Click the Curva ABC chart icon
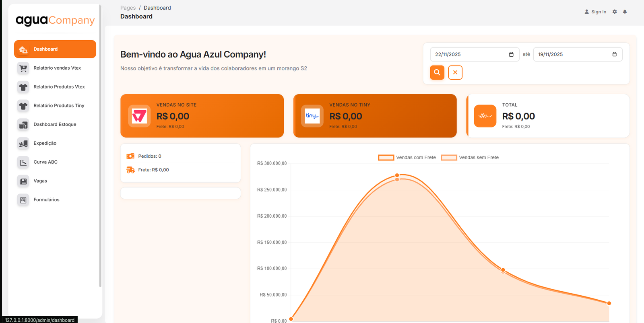Viewport: 644px width, 323px height. click(23, 162)
